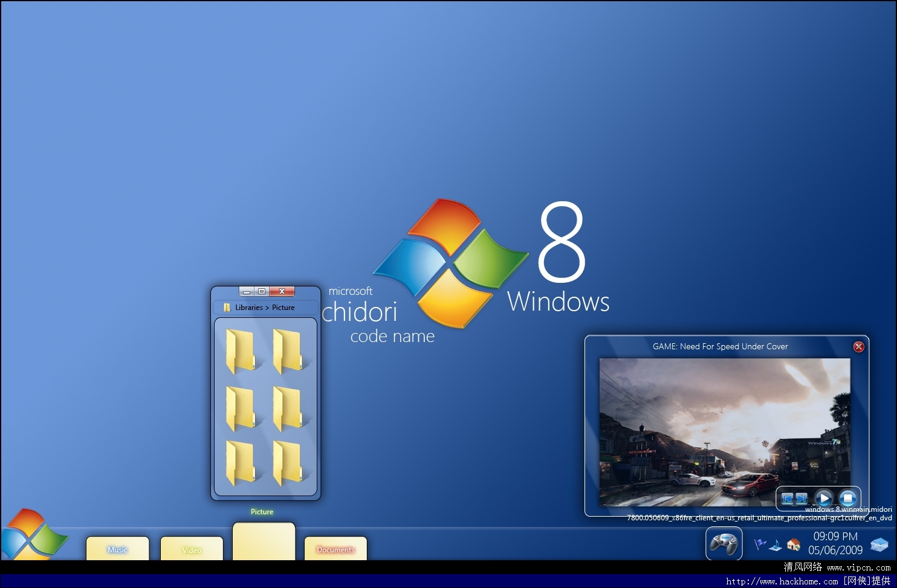
Task: Click the 05/06/2009 date
Action: tap(835, 550)
